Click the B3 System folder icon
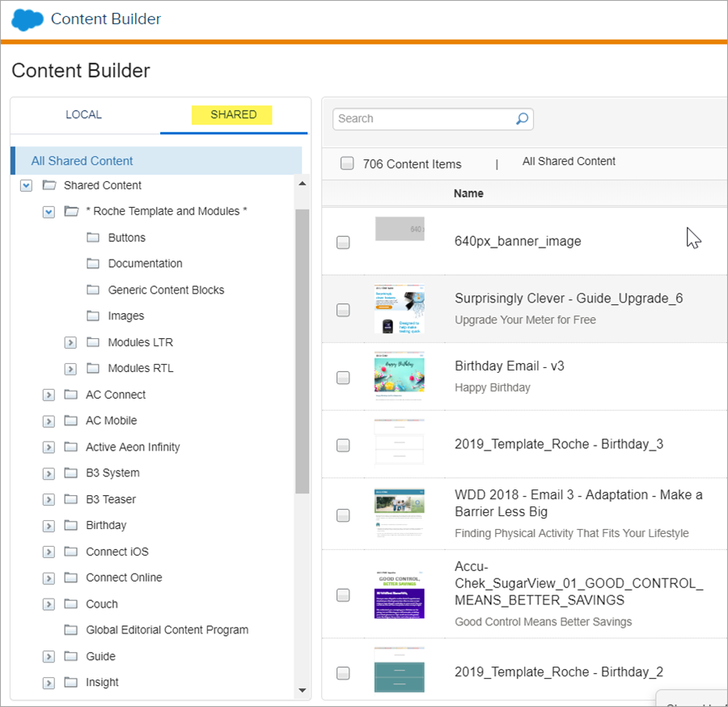The height and width of the screenshot is (707, 728). click(70, 473)
